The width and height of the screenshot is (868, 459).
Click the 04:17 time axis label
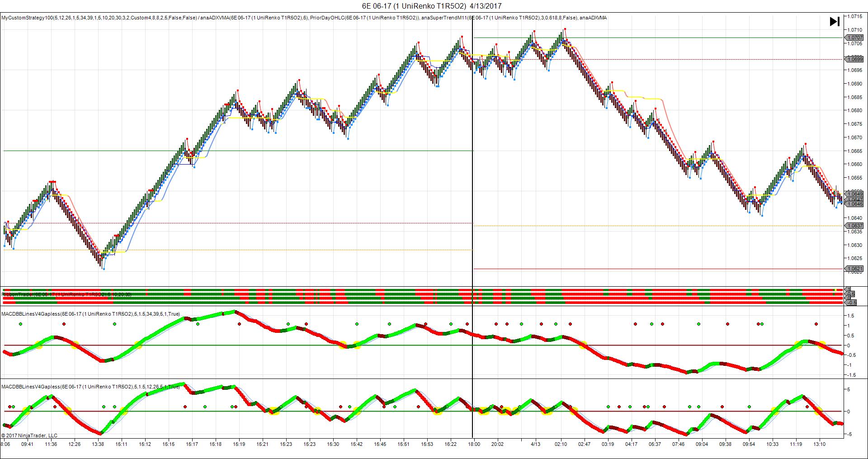[x=632, y=444]
